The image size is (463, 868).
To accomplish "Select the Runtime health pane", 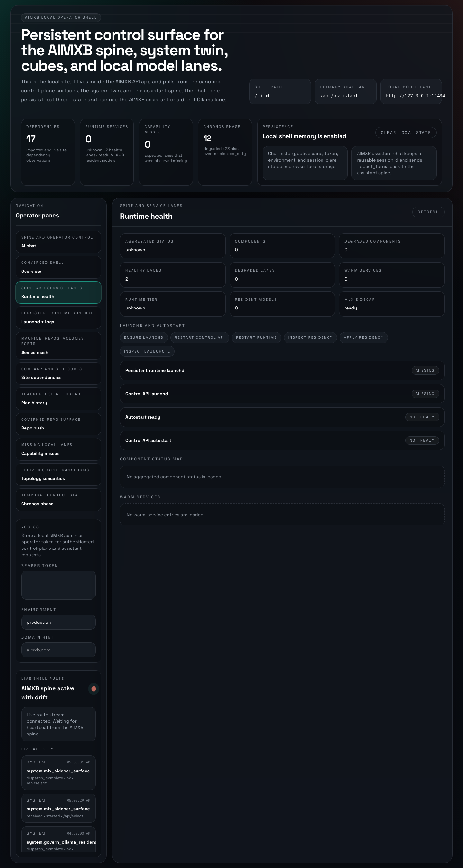I will click(x=58, y=292).
